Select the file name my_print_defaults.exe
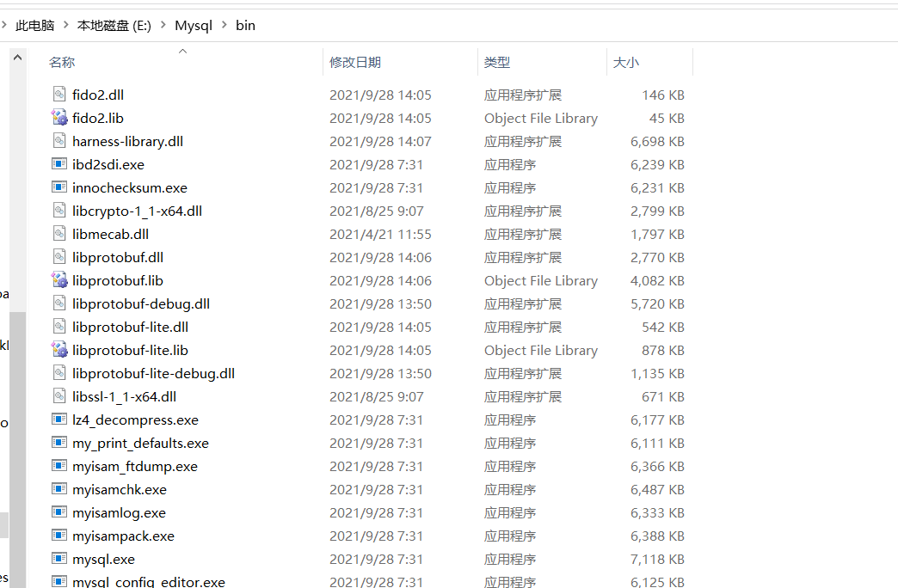The width and height of the screenshot is (898, 588). coord(141,443)
